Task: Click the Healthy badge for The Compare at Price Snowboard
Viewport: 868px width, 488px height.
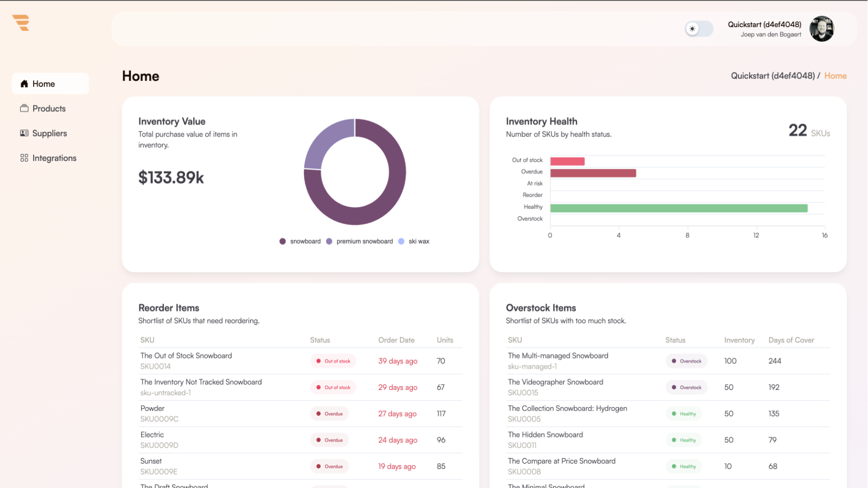Action: 684,466
